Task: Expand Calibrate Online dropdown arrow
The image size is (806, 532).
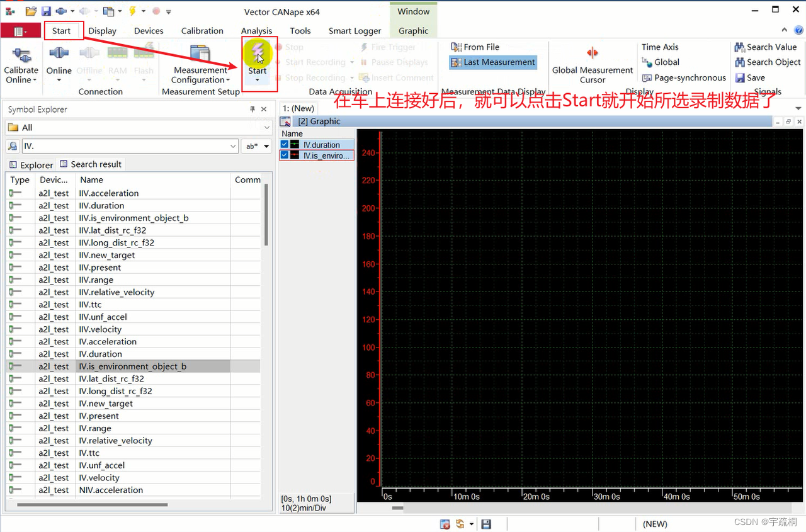Action: click(x=35, y=80)
